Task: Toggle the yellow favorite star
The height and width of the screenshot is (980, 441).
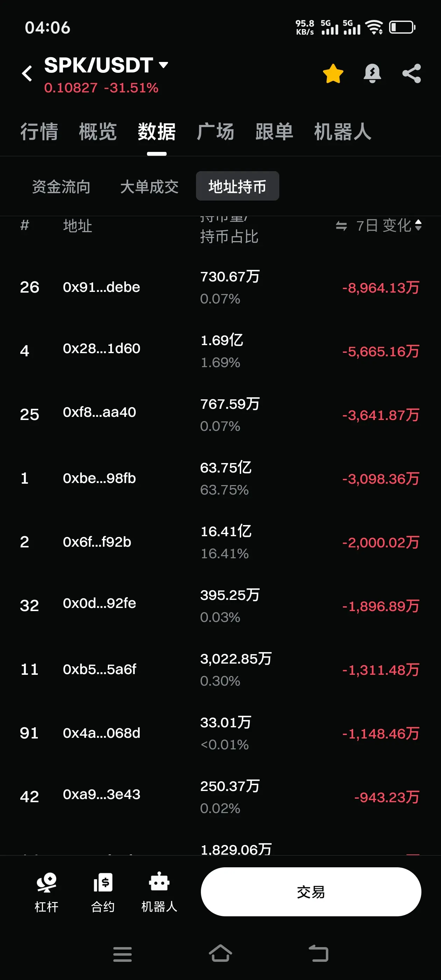Action: coord(333,73)
